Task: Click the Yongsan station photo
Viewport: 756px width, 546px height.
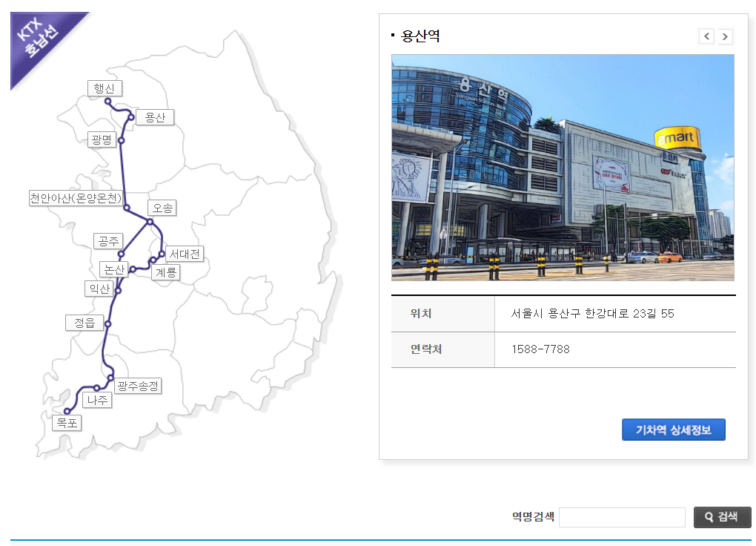Action: (563, 168)
